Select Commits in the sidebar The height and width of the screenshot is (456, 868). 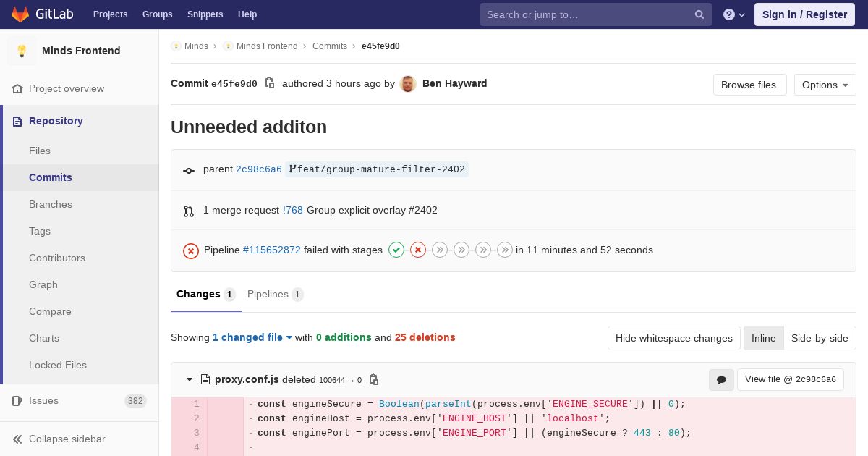coord(51,177)
